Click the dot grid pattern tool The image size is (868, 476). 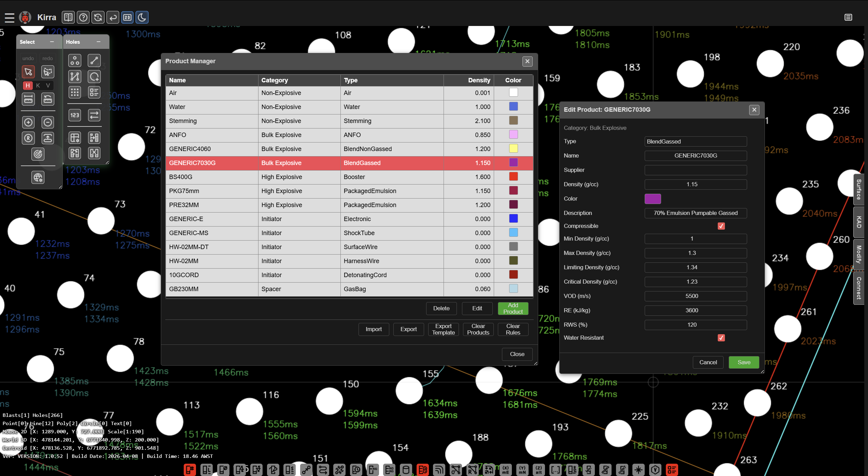(x=75, y=92)
